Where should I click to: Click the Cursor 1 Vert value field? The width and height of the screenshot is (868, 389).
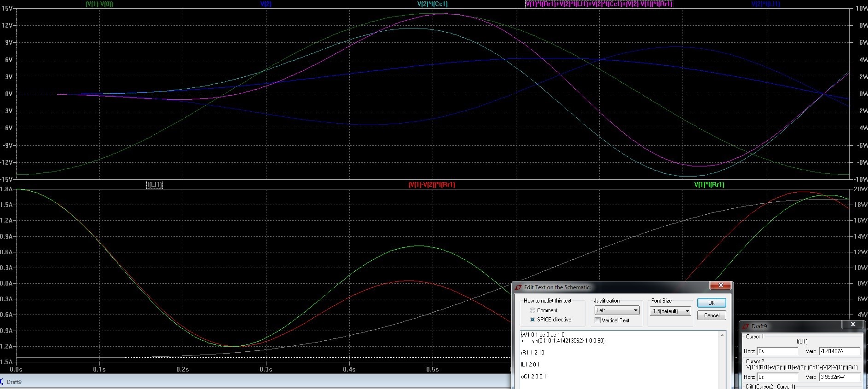point(839,351)
